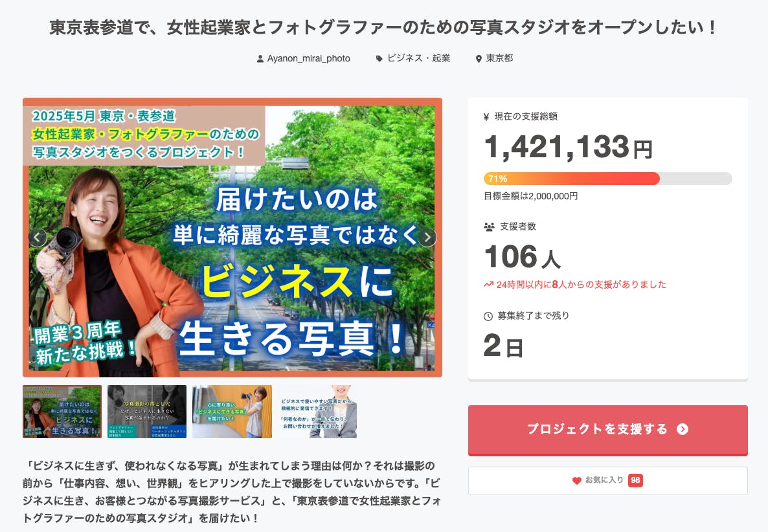Click the next slide arrow on carousel
Image resolution: width=768 pixels, height=532 pixels.
[x=427, y=238]
